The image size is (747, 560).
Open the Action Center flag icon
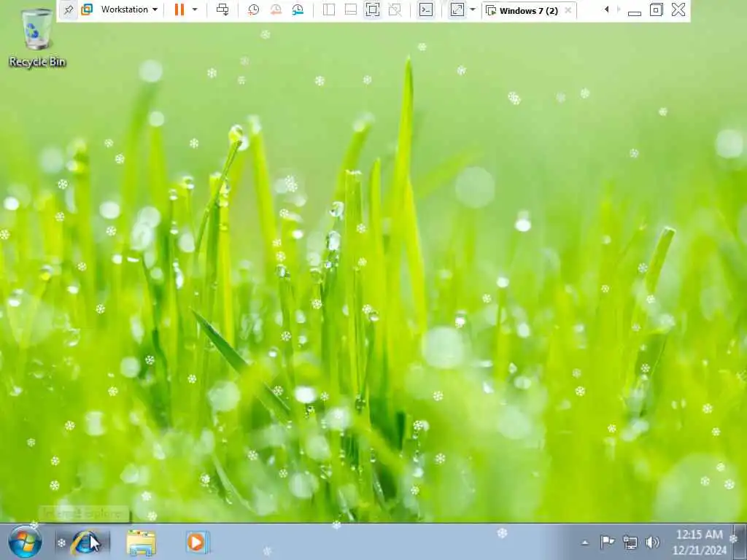[607, 542]
